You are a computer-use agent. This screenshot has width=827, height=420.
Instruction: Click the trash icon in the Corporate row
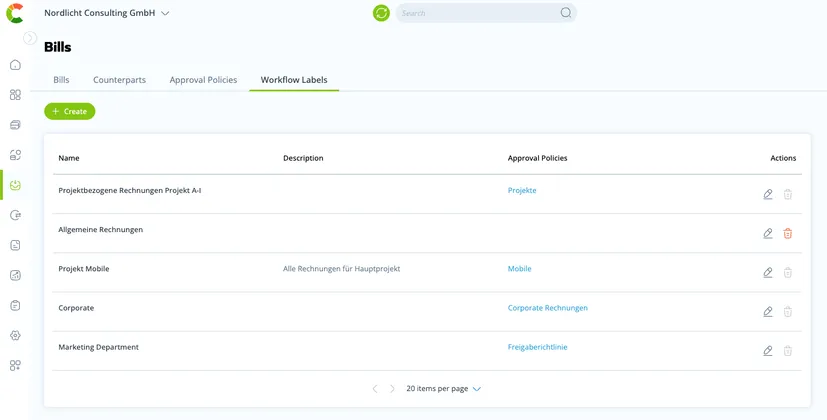coord(787,311)
